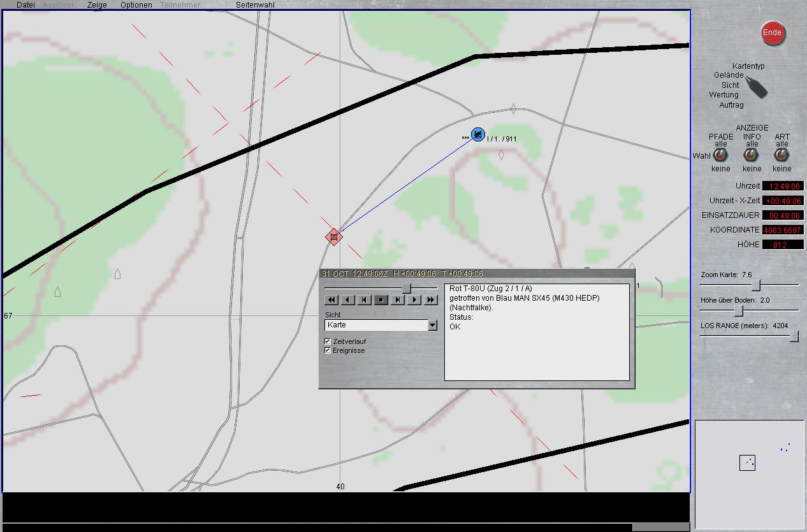Viewport: 807px width, 532px height.
Task: Click the Karte combo box field
Action: click(376, 325)
